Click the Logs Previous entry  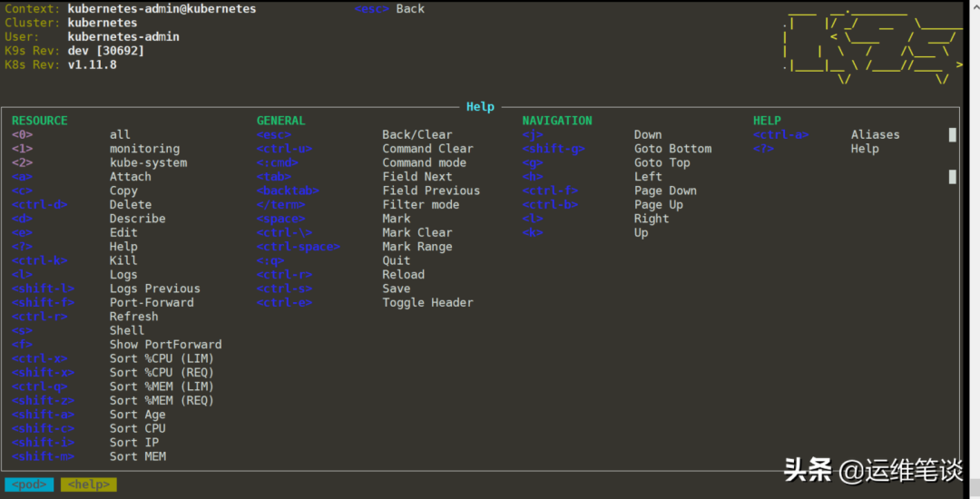tap(155, 289)
